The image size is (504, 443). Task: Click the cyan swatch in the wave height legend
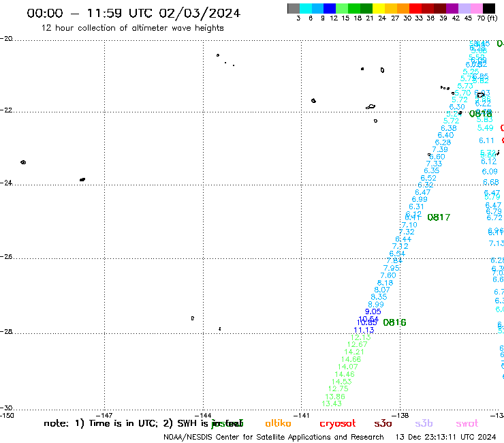306,8
